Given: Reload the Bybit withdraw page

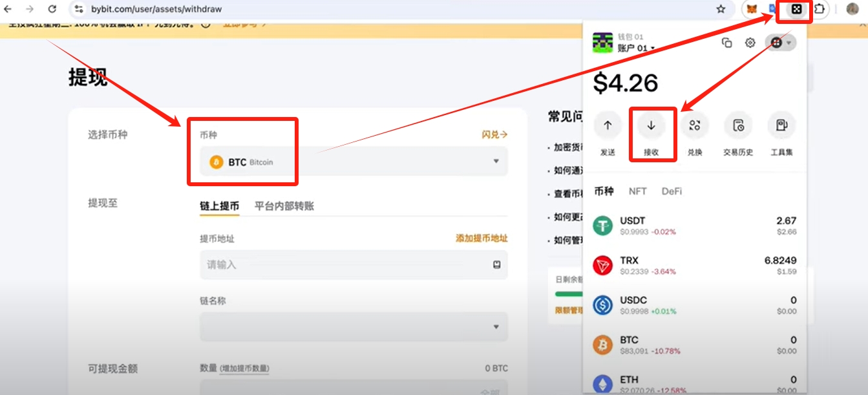Looking at the screenshot, I should pyautogui.click(x=52, y=9).
